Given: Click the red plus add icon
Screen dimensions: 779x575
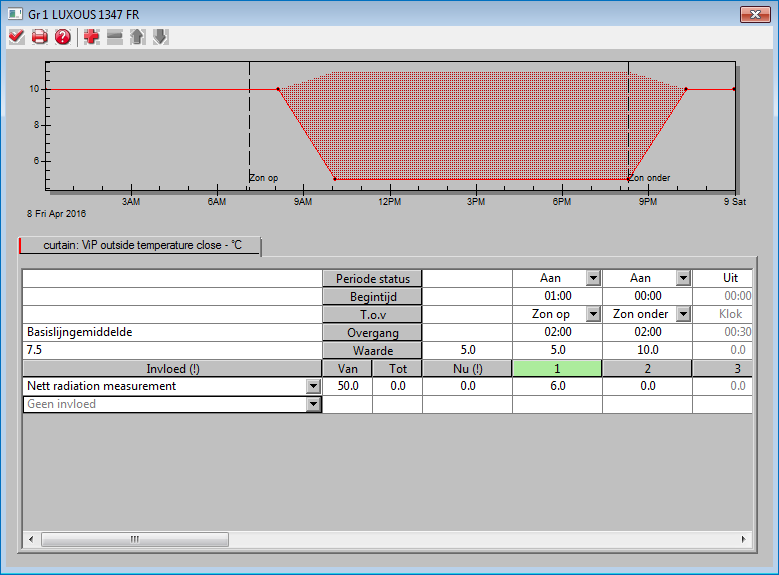Looking at the screenshot, I should (x=91, y=37).
